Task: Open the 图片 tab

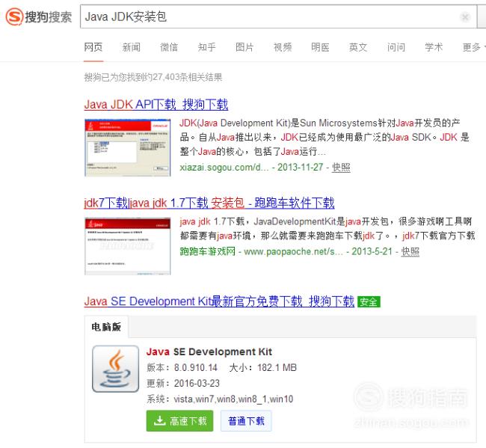Action: (244, 47)
